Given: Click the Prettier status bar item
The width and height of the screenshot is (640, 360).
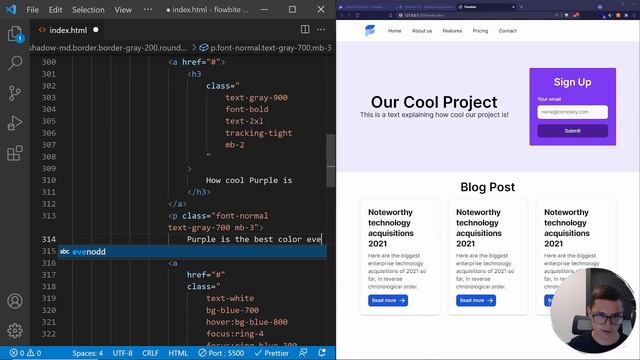Looking at the screenshot, I should click(271, 353).
